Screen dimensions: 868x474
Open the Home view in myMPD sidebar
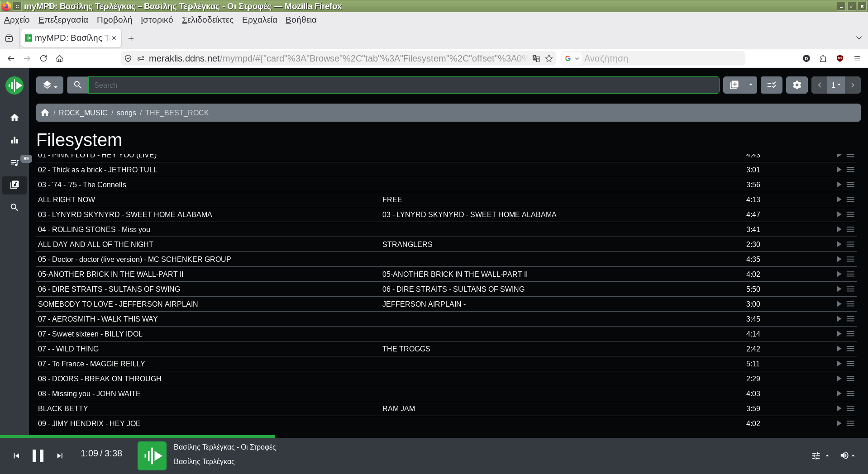pos(14,118)
